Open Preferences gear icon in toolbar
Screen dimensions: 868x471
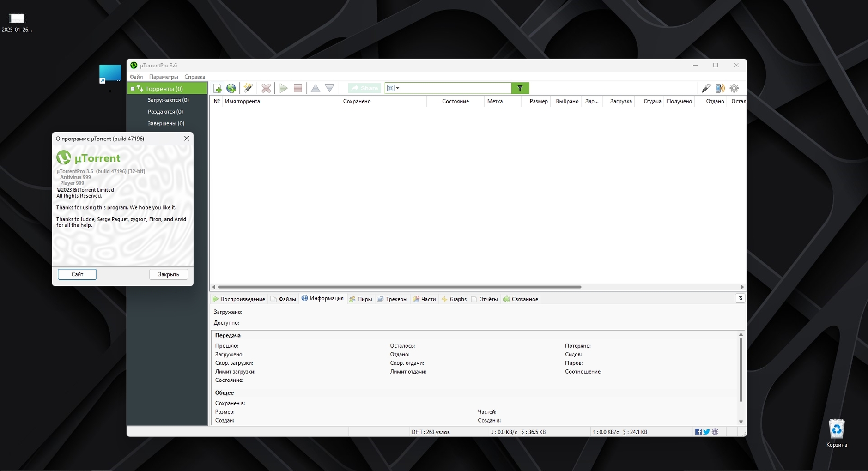(x=734, y=88)
